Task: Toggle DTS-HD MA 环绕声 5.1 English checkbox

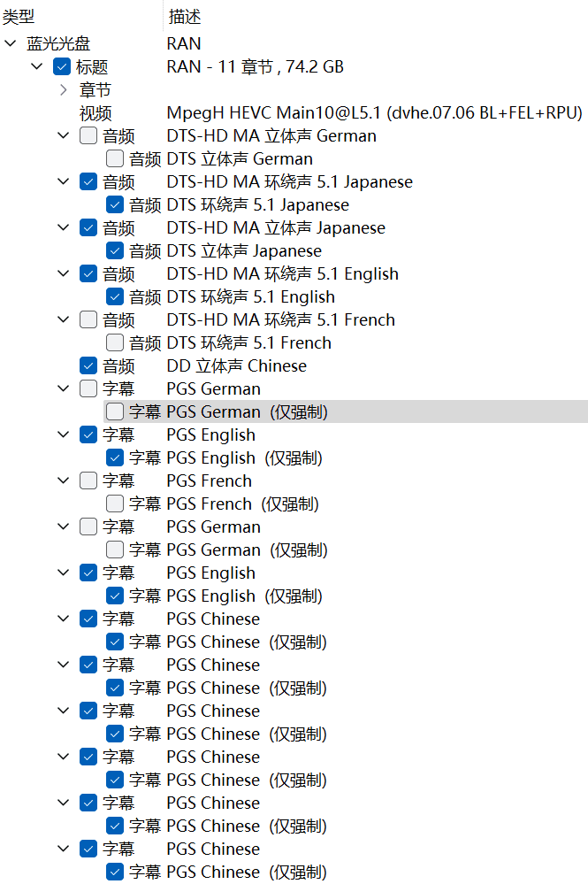Action: [x=88, y=273]
